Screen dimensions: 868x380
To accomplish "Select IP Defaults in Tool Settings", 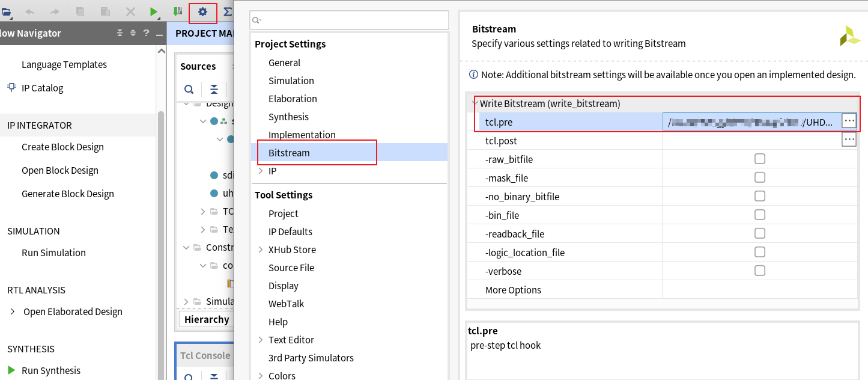I will pyautogui.click(x=290, y=231).
